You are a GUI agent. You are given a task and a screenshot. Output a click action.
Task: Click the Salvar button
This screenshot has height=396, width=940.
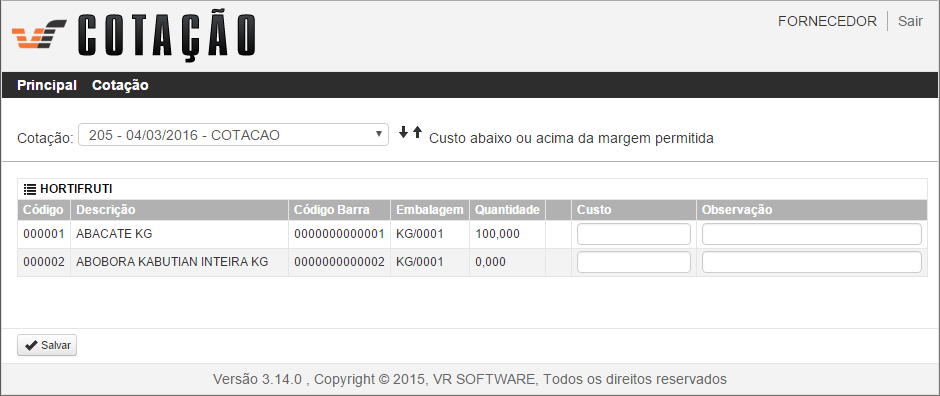[47, 346]
